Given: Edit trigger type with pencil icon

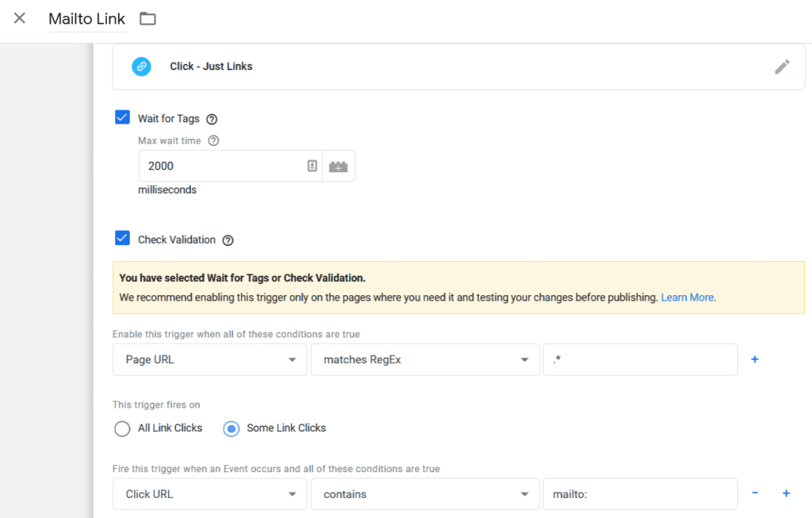Looking at the screenshot, I should point(782,67).
